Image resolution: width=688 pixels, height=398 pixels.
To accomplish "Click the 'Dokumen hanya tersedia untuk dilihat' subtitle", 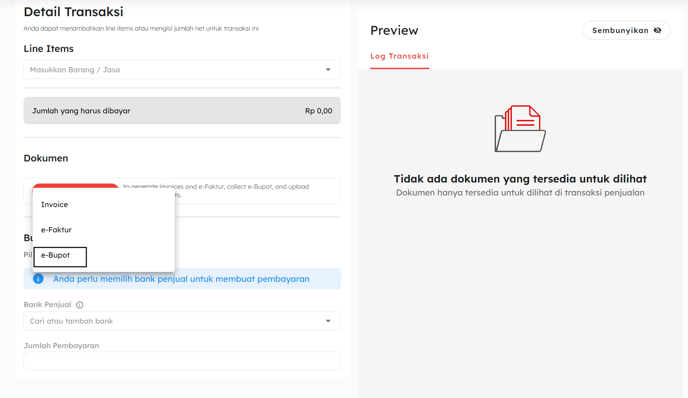I will (520, 193).
